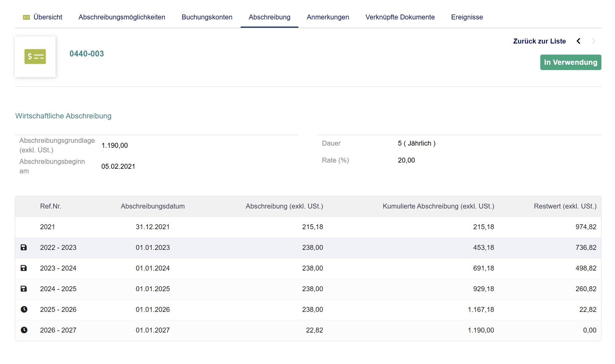This screenshot has height=364, width=615.
Task: Select the 2021 depreciation row
Action: pos(308,227)
